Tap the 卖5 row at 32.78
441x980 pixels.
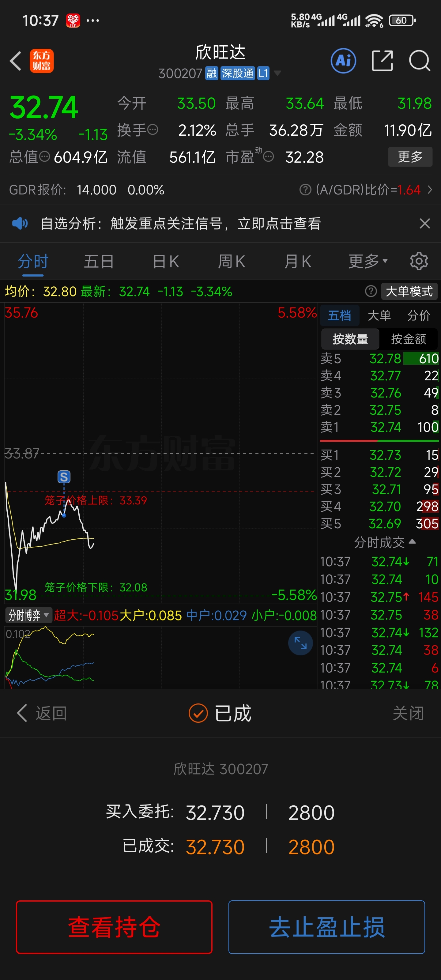point(379,358)
